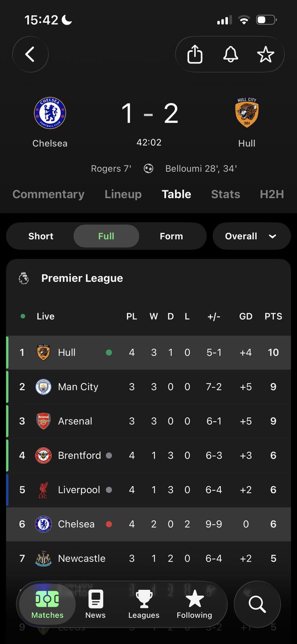The width and height of the screenshot is (297, 644).
Task: Open the search magnifier button
Action: (257, 604)
